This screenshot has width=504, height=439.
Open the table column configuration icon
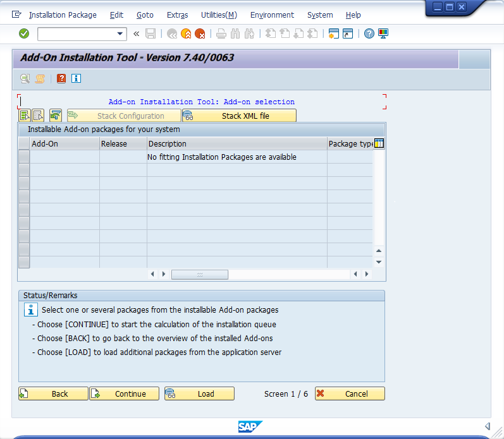coord(379,143)
